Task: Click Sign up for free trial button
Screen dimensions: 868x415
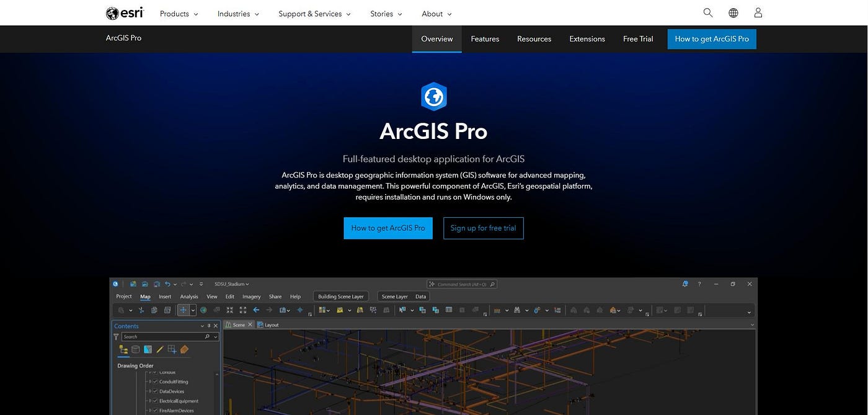Action: click(x=484, y=228)
